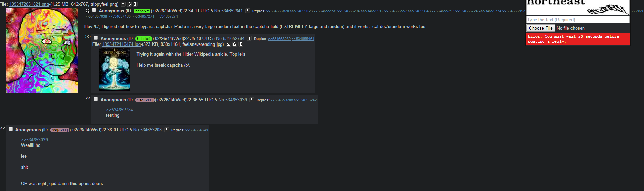Viewport: 644px width, 191px height.
Task: Tick the checkbox on post No.534652641
Action: (94, 10)
